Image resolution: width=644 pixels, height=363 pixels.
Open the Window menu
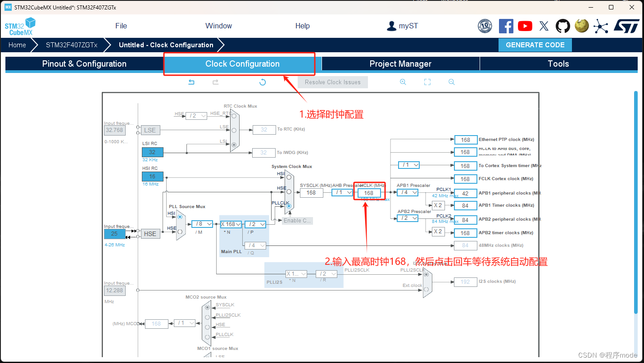click(218, 26)
